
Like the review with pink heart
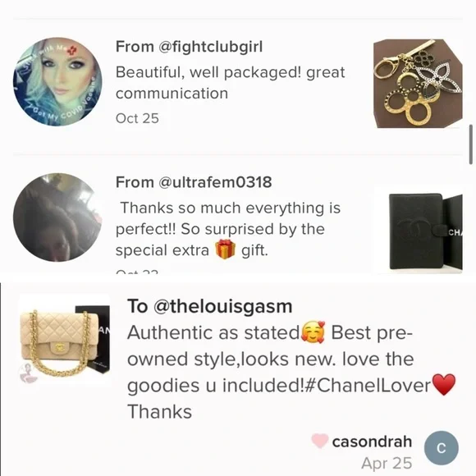coord(320,441)
